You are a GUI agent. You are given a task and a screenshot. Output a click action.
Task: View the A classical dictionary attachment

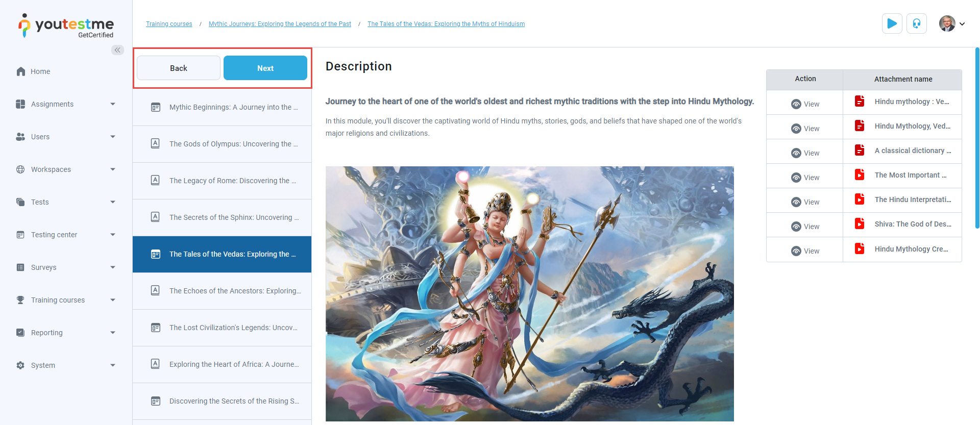[x=805, y=153]
